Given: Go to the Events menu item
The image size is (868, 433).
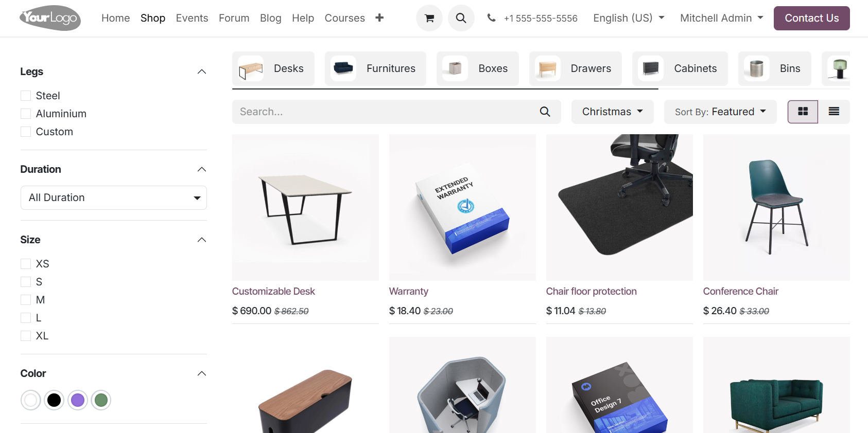Looking at the screenshot, I should point(192,18).
